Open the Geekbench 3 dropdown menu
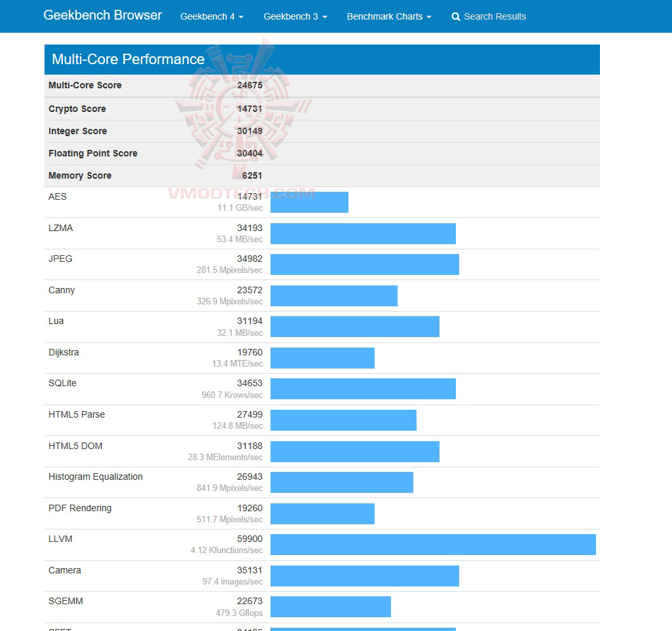 point(295,17)
